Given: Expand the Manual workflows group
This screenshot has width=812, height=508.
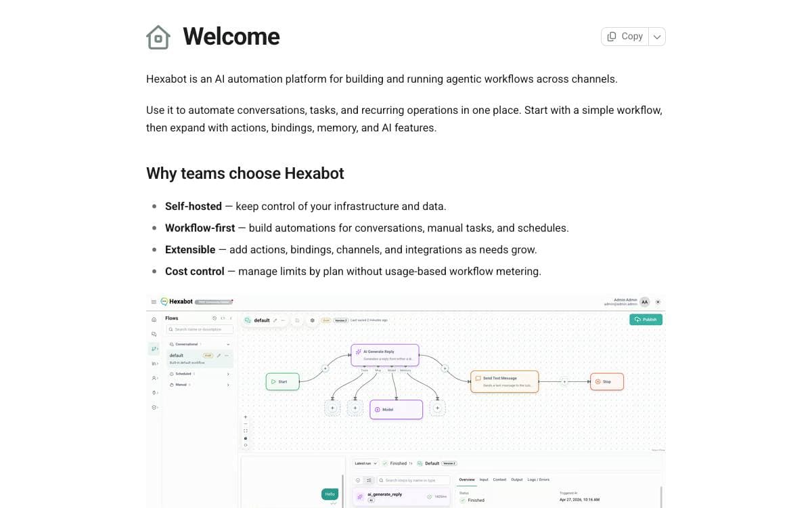Looking at the screenshot, I should [200, 385].
